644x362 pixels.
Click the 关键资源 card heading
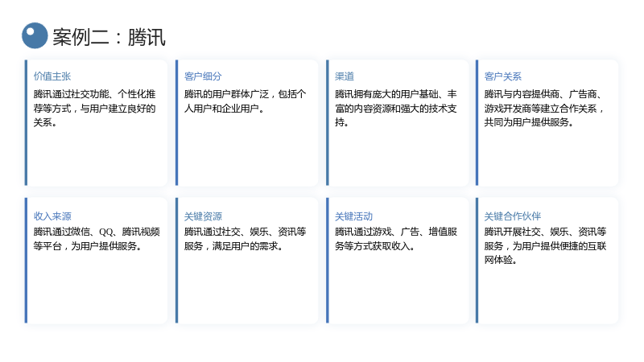[x=203, y=216]
